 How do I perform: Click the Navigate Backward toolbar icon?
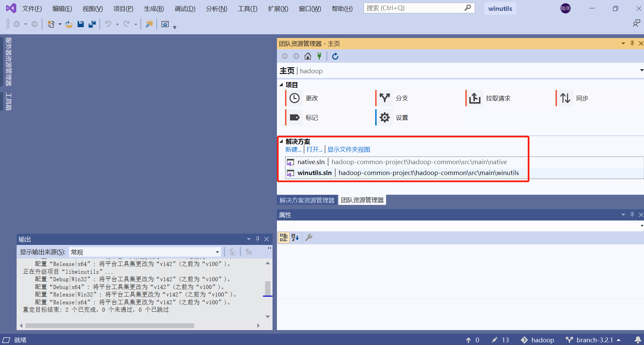click(x=17, y=24)
